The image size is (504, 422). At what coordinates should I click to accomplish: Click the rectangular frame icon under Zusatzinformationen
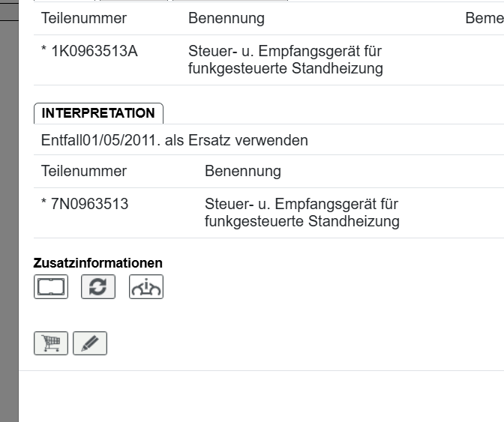pos(50,287)
